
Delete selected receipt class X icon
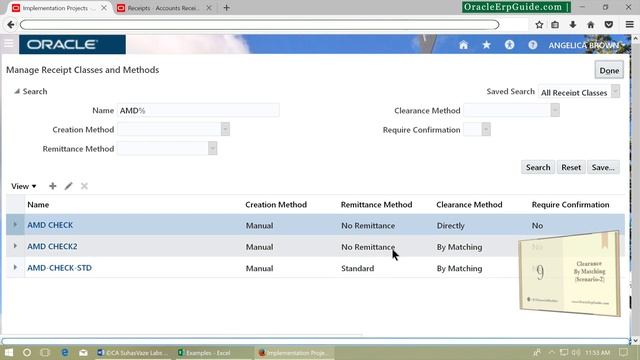pyautogui.click(x=84, y=186)
